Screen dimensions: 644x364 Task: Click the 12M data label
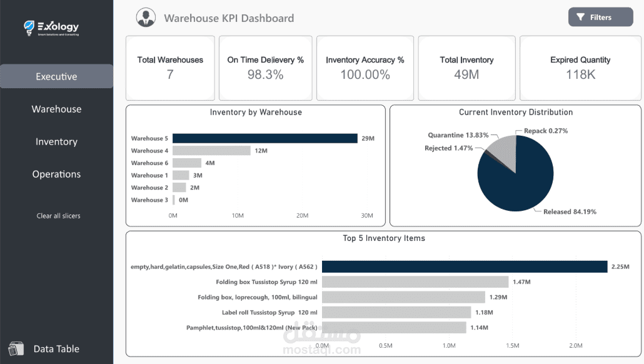261,151
